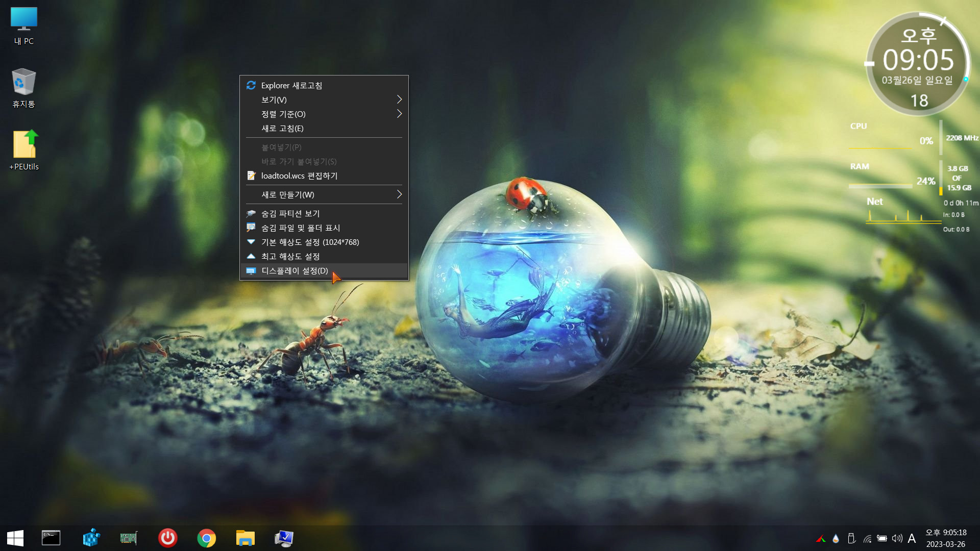The width and height of the screenshot is (980, 551).
Task: Click the 3.8 GB OF 15.9 GB text
Action: click(x=959, y=178)
